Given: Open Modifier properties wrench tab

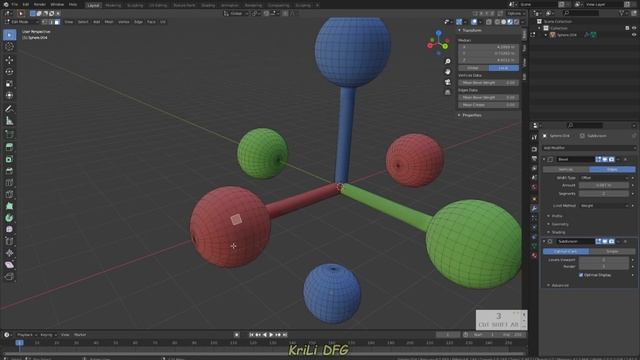Looking at the screenshot, I should coord(534,208).
